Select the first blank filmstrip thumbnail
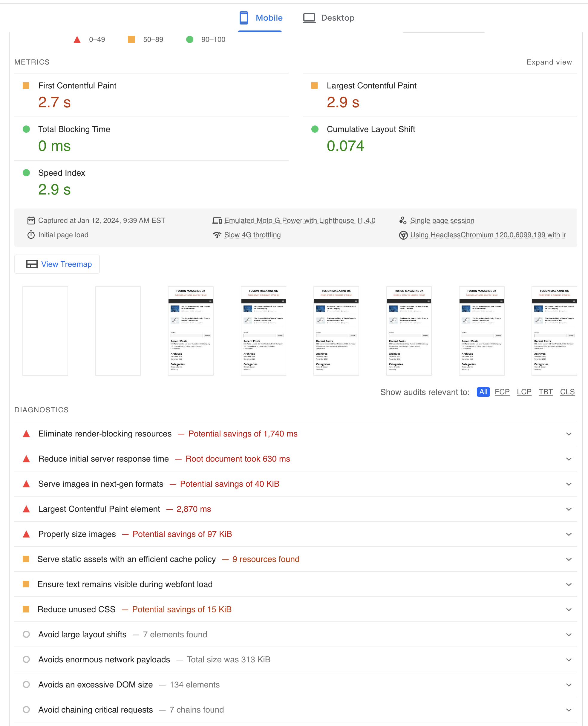The width and height of the screenshot is (588, 726). [x=45, y=331]
